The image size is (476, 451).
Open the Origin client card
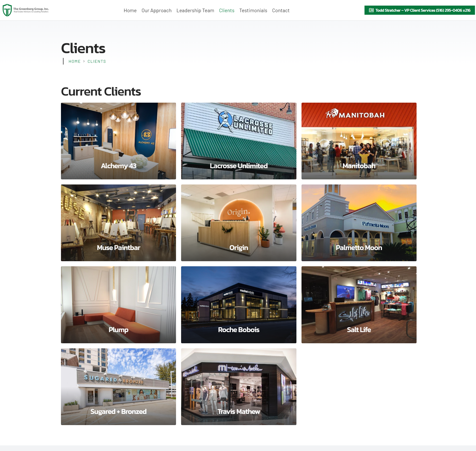[x=239, y=223]
